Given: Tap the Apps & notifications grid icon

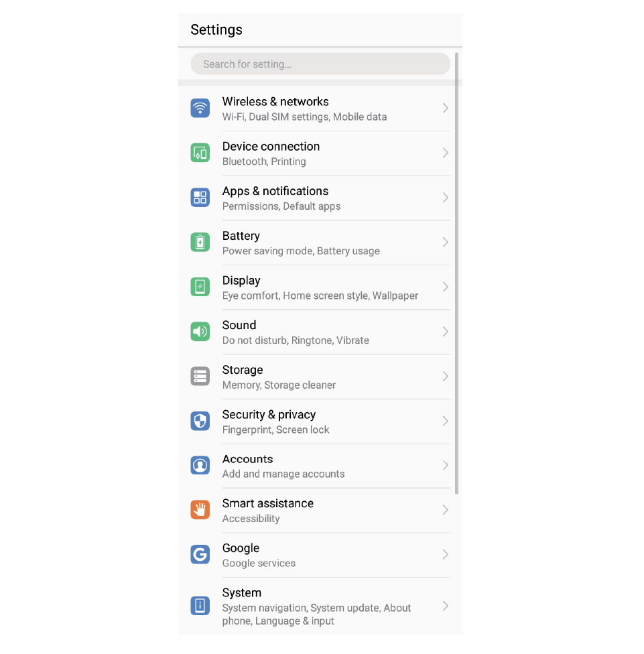Looking at the screenshot, I should click(x=200, y=198).
